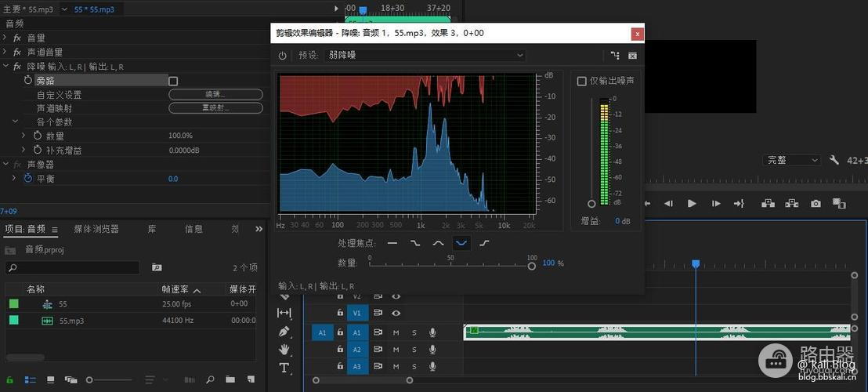Click the camera Export Frame icon
This screenshot has height=392, width=868.
coord(816,204)
